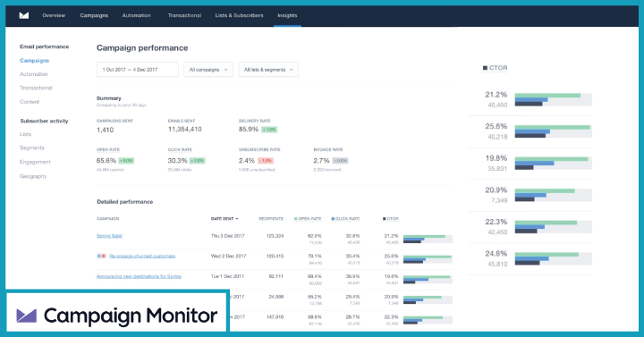Screen dimensions: 644x337
Task: Open the Lists & Subscribers top tab
Action: pos(240,15)
